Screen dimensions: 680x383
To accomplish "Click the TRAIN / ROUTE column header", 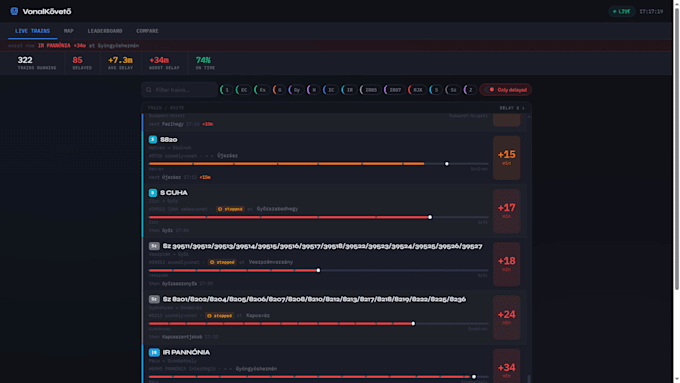I will [x=166, y=108].
